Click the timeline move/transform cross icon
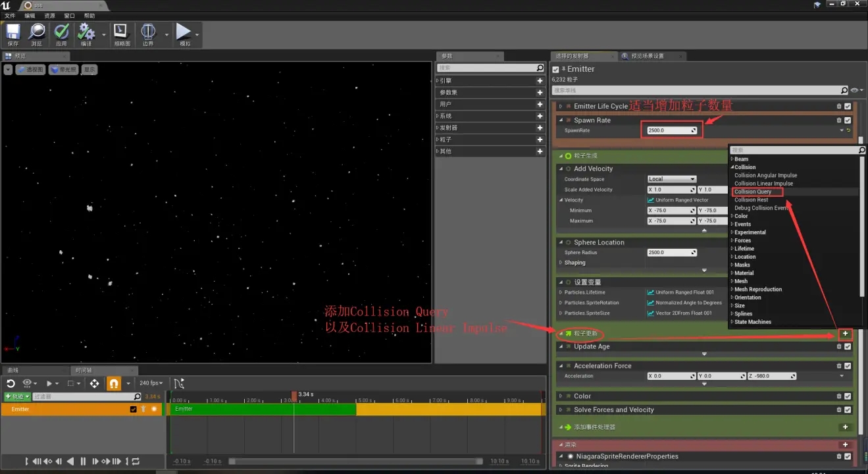Screen dimensions: 868x474 point(95,383)
